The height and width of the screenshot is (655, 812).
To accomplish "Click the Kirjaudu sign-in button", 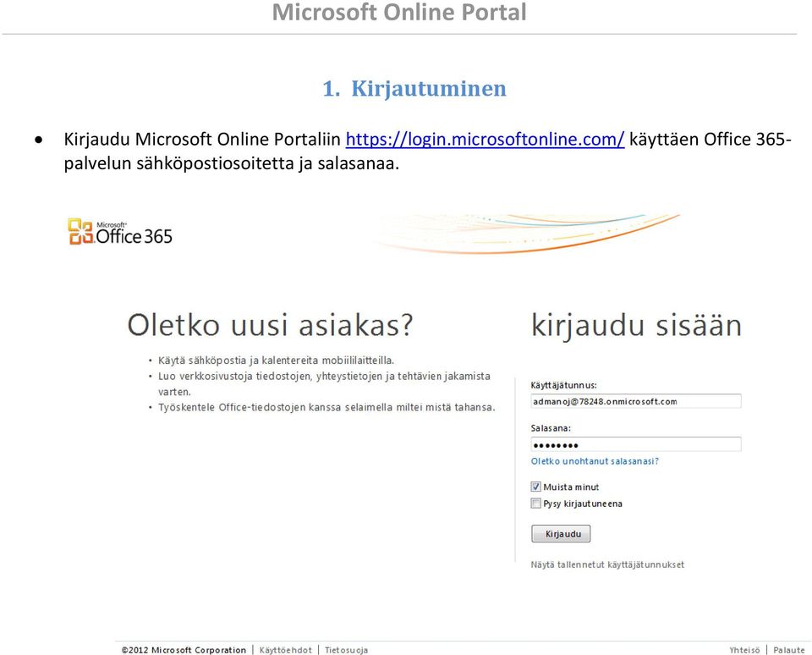I will point(561,534).
